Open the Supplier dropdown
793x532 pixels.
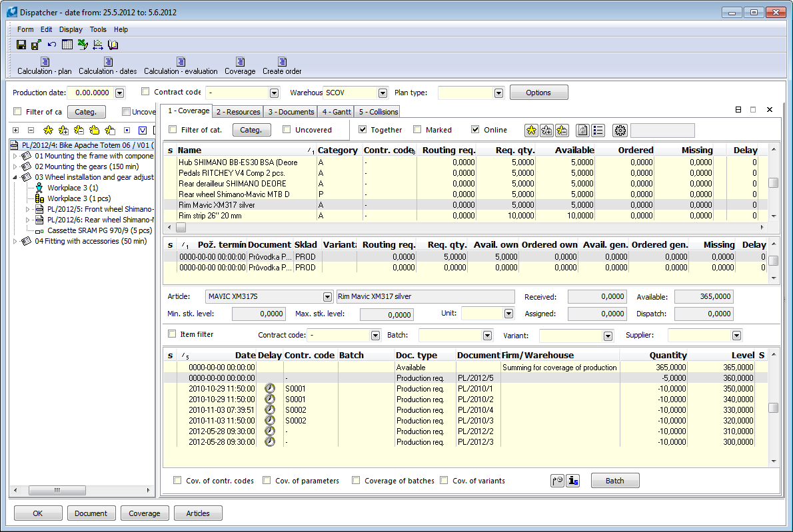(x=737, y=336)
